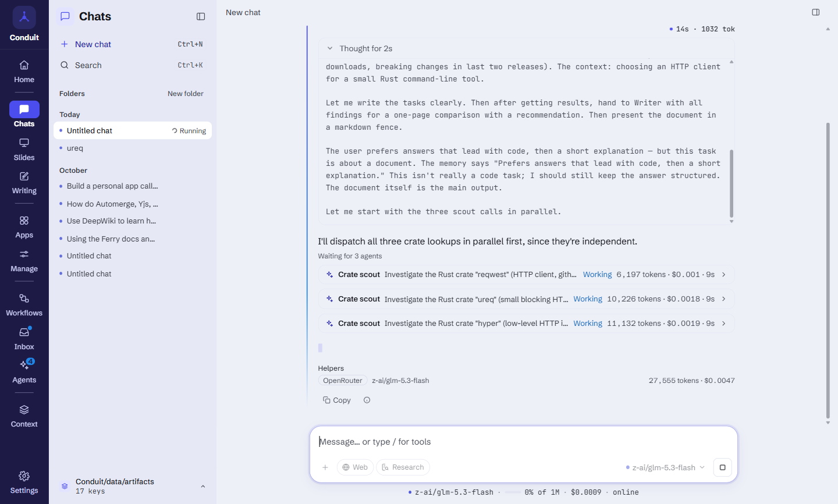Collapse the Chats sidebar panel

tap(201, 16)
